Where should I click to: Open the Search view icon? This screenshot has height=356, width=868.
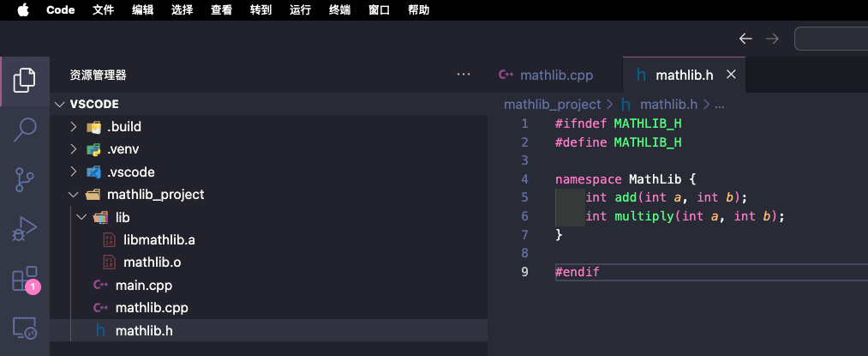click(x=24, y=130)
